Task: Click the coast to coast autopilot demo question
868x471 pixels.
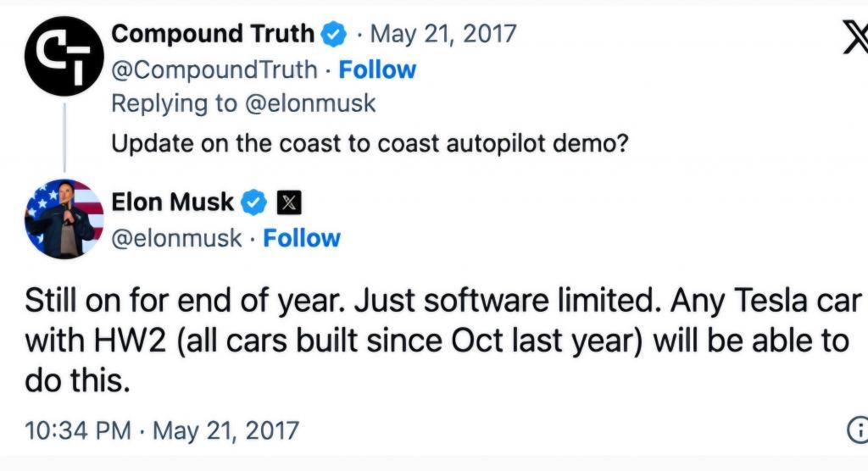Action: (x=370, y=142)
